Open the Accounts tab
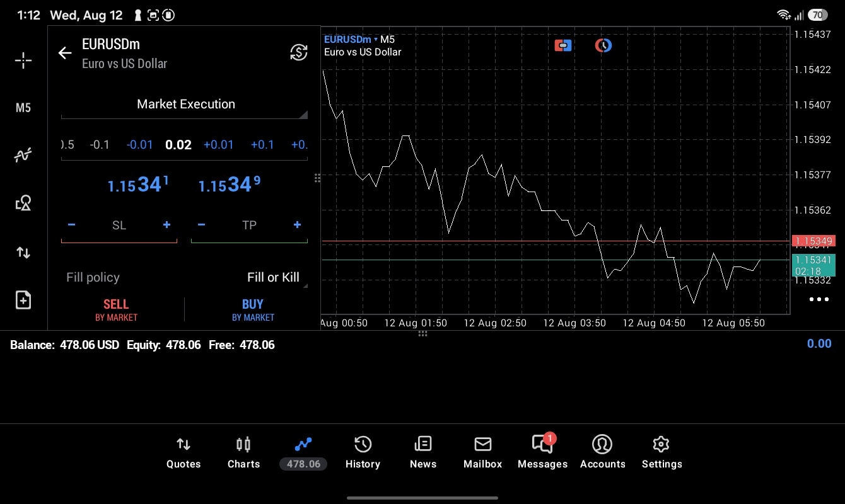This screenshot has width=845, height=504. pos(602,453)
